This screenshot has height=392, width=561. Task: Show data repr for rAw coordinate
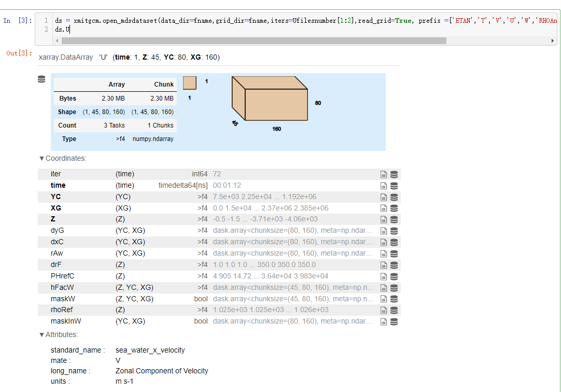(x=394, y=254)
